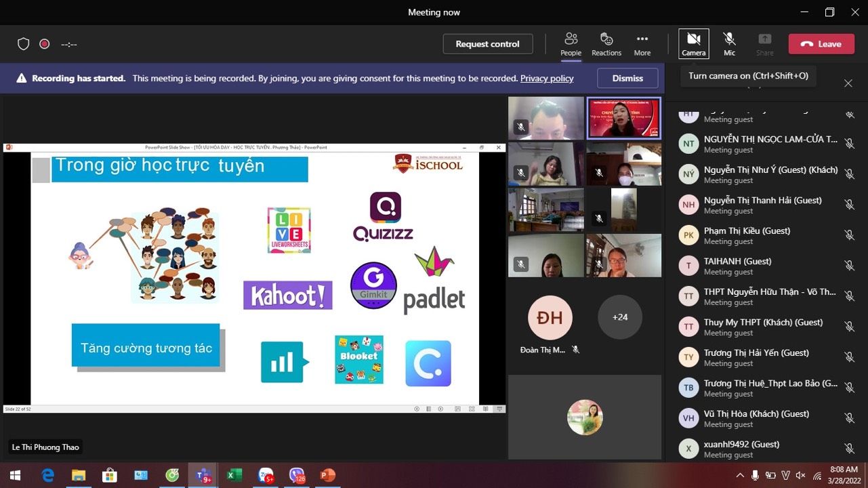The image size is (868, 488).
Task: Click mic icon beside THPT Nguyễn Hữu Thận
Action: click(850, 296)
